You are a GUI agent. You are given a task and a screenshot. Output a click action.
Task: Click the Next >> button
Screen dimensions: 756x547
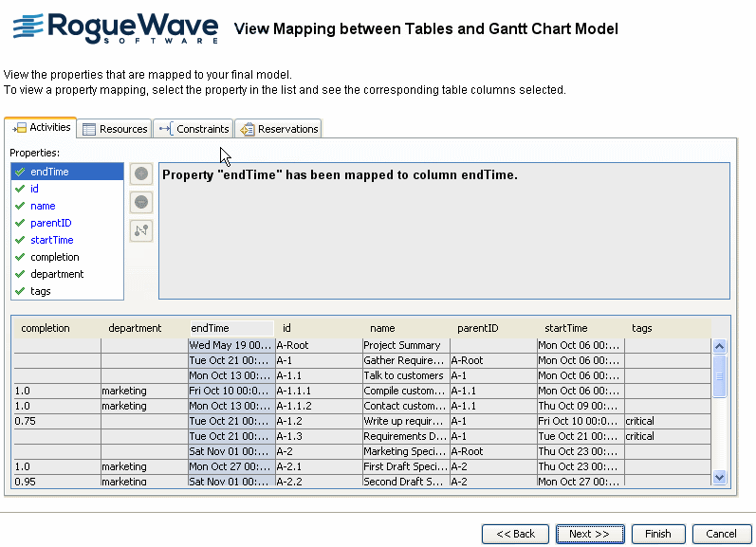[x=589, y=534]
